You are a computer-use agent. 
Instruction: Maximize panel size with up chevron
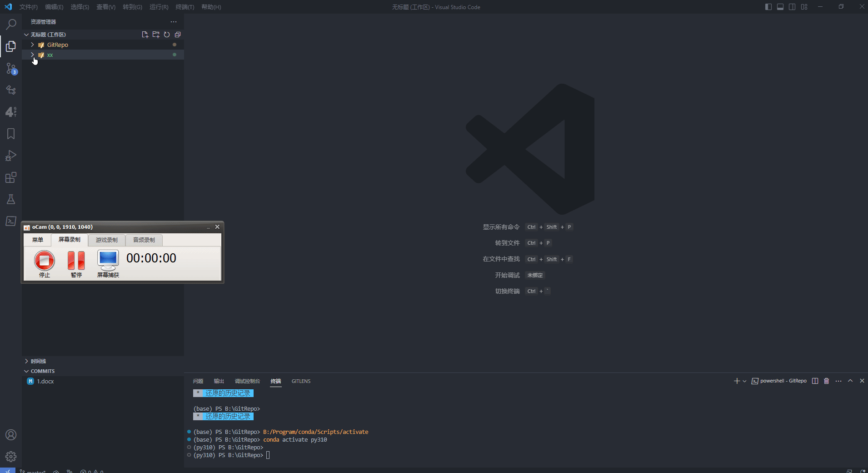click(x=850, y=381)
